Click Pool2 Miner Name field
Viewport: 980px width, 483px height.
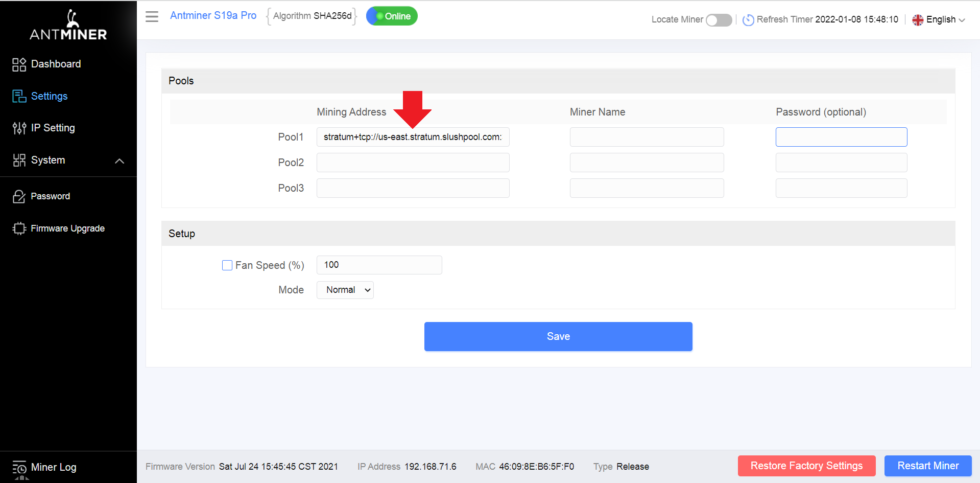click(647, 163)
